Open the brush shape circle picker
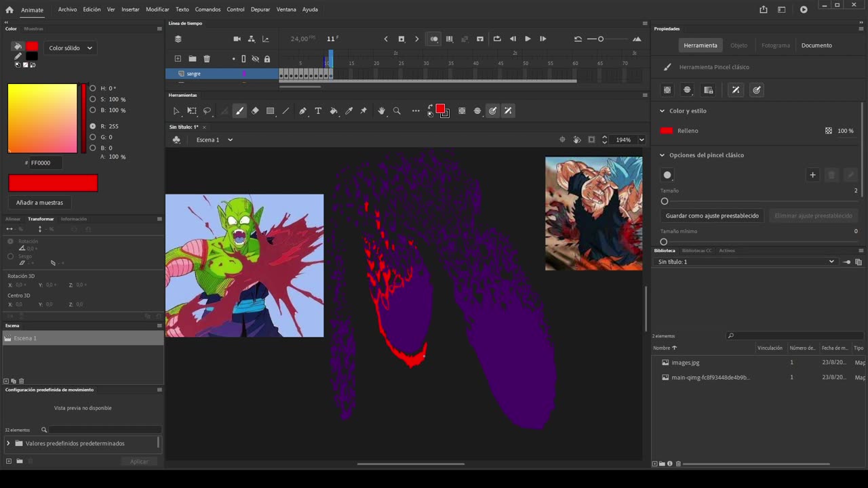 [x=667, y=175]
